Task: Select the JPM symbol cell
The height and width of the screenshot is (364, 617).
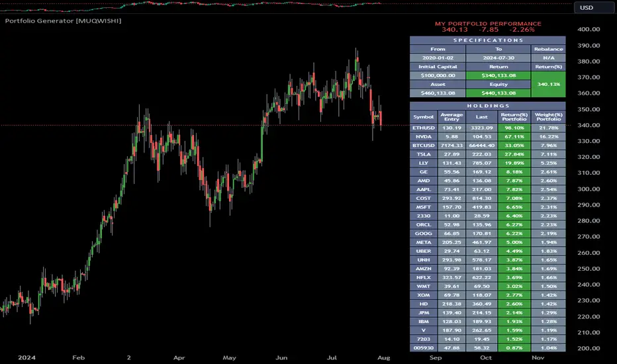Action: [x=424, y=313]
